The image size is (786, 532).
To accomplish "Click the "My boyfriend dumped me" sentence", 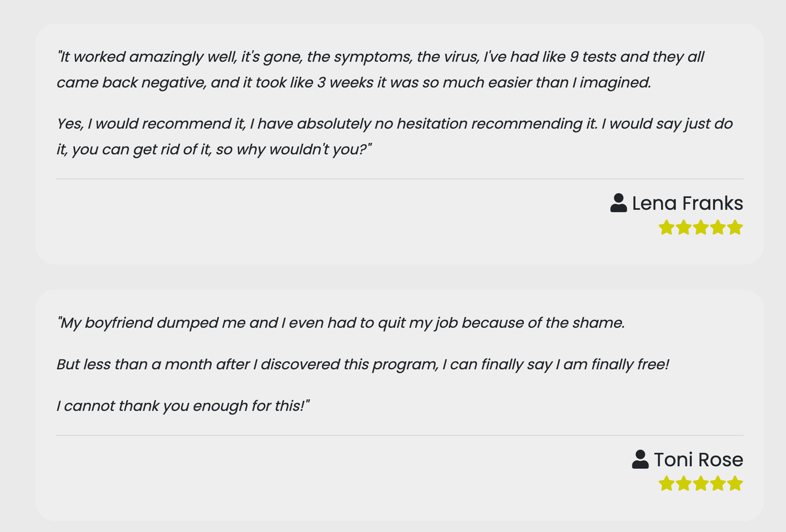I will point(341,323).
